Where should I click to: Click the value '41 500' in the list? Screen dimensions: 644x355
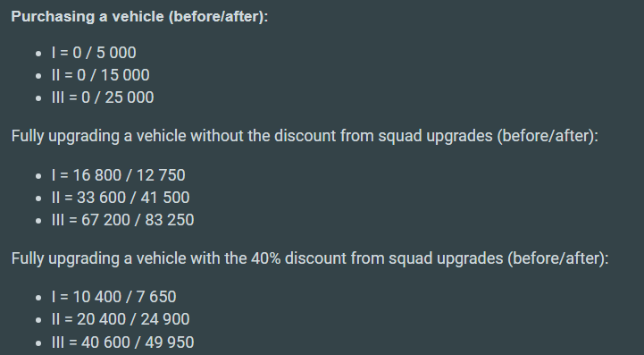click(x=164, y=198)
